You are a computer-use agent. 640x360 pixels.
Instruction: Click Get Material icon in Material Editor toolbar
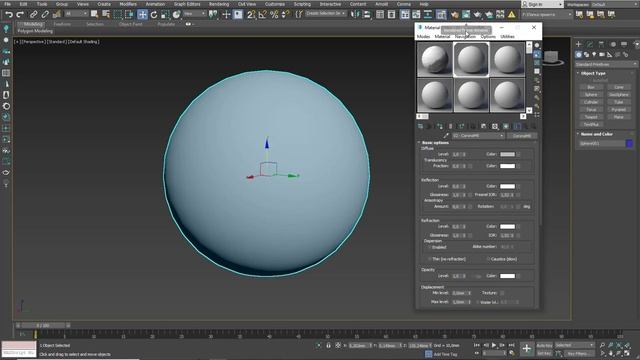tap(420, 127)
